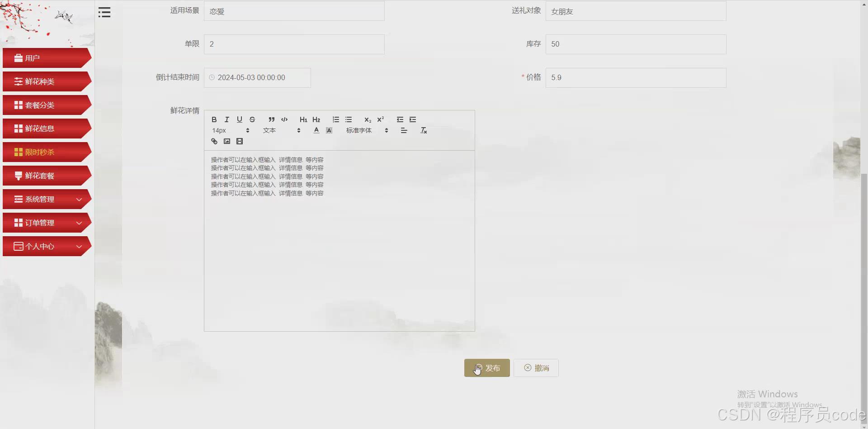Clear text formatting with Tx icon

(424, 130)
